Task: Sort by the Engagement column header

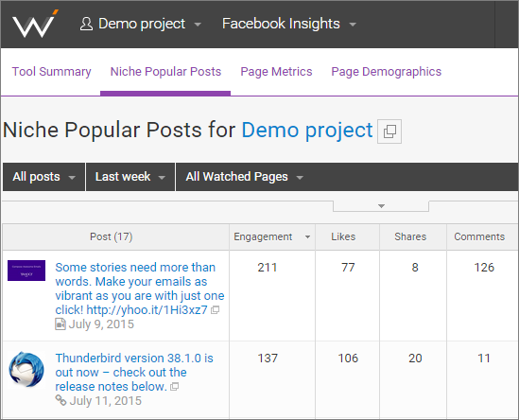Action: pos(271,236)
